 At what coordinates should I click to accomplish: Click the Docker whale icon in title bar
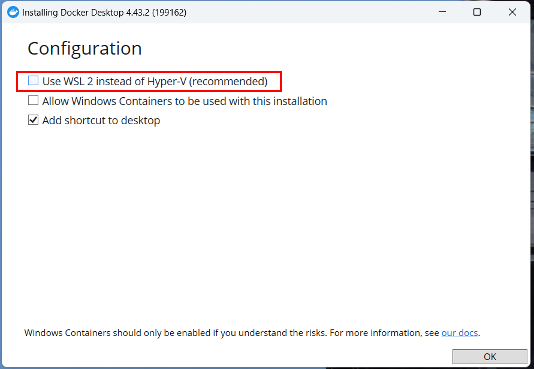coord(13,13)
